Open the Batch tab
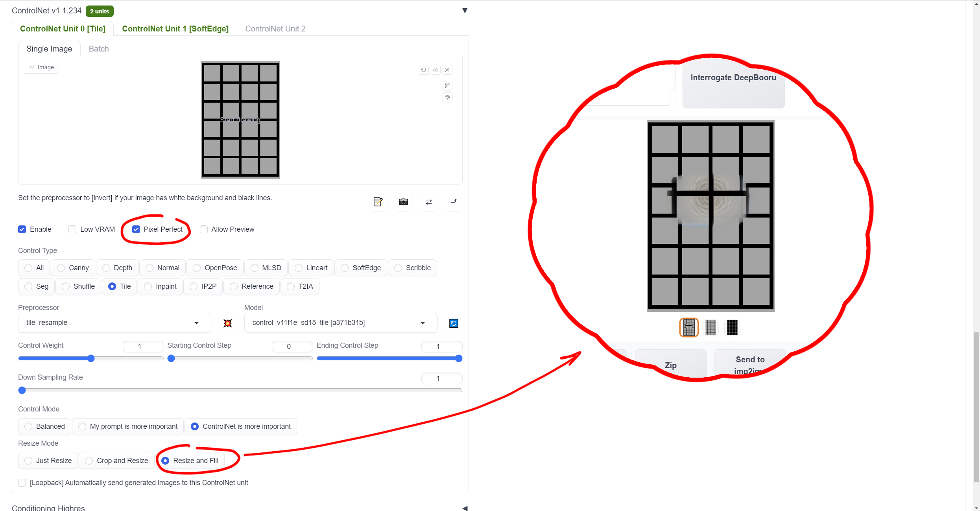The width and height of the screenshot is (980, 511). pyautogui.click(x=98, y=48)
